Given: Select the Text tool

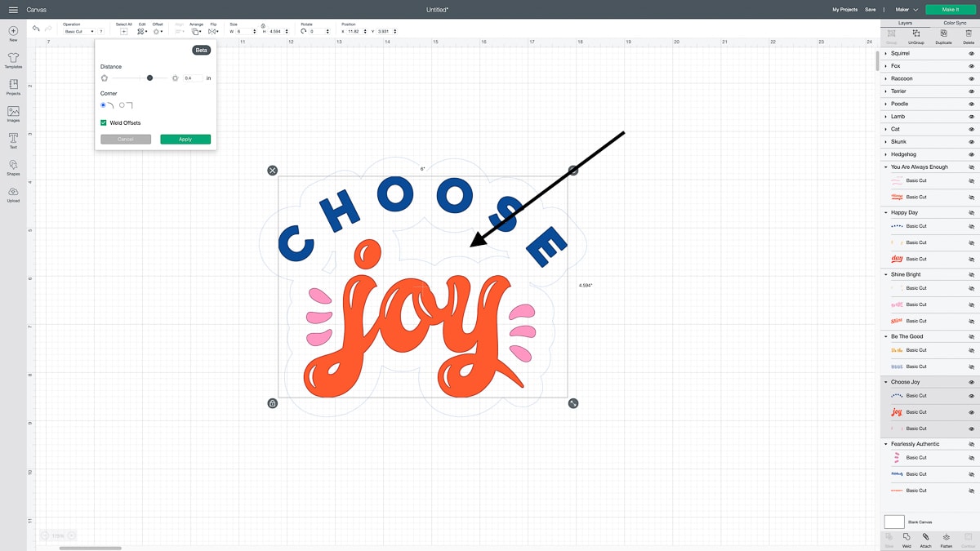Looking at the screenshot, I should tap(13, 140).
